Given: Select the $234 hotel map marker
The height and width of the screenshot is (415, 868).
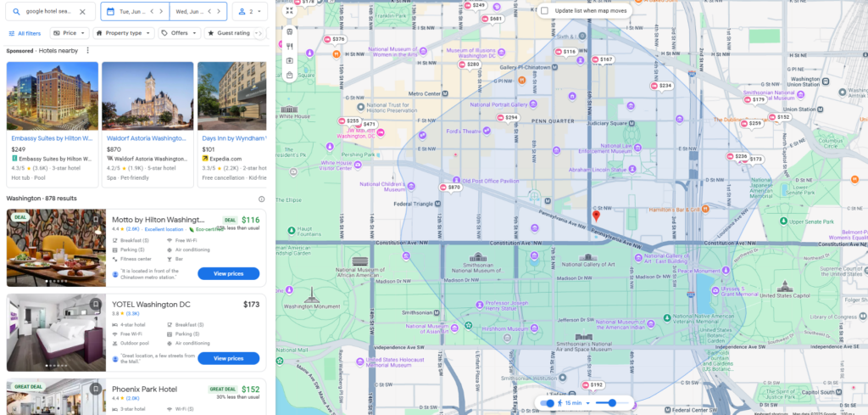Looking at the screenshot, I should click(x=661, y=86).
